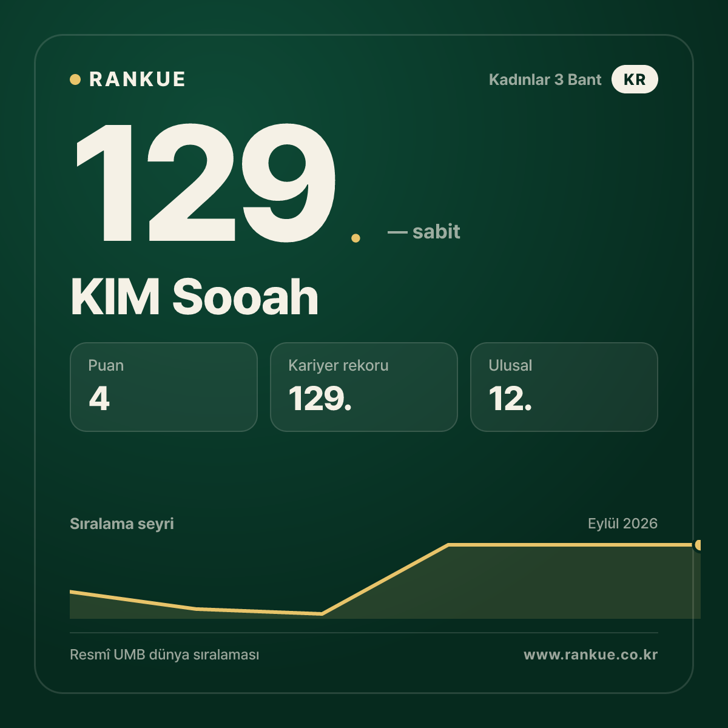Click the Eylül 2026 date label

click(622, 524)
